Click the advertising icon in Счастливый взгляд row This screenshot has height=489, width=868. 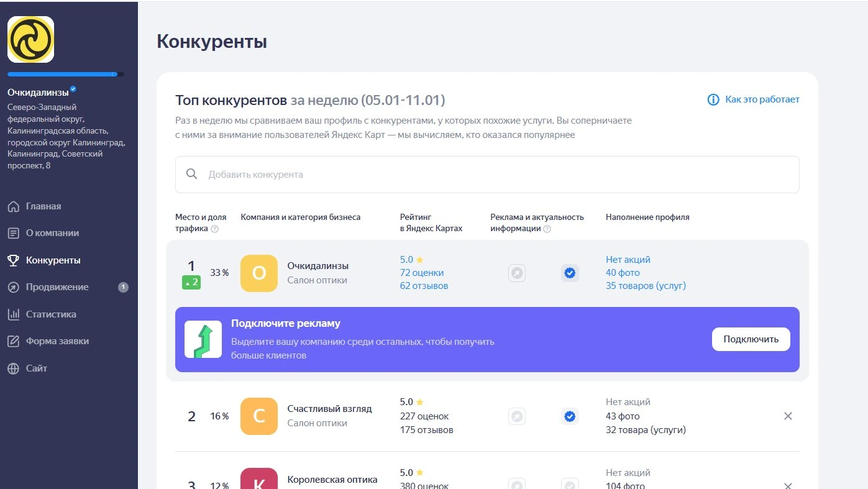(x=517, y=416)
